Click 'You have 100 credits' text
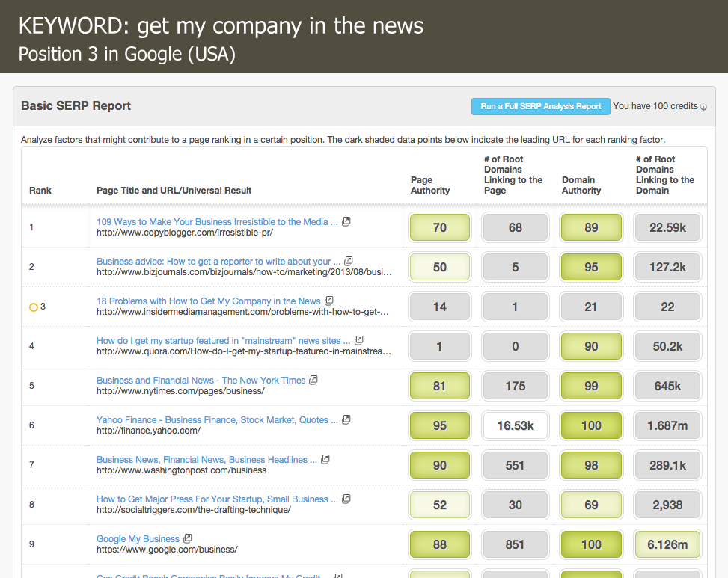This screenshot has width=728, height=578. tap(655, 106)
